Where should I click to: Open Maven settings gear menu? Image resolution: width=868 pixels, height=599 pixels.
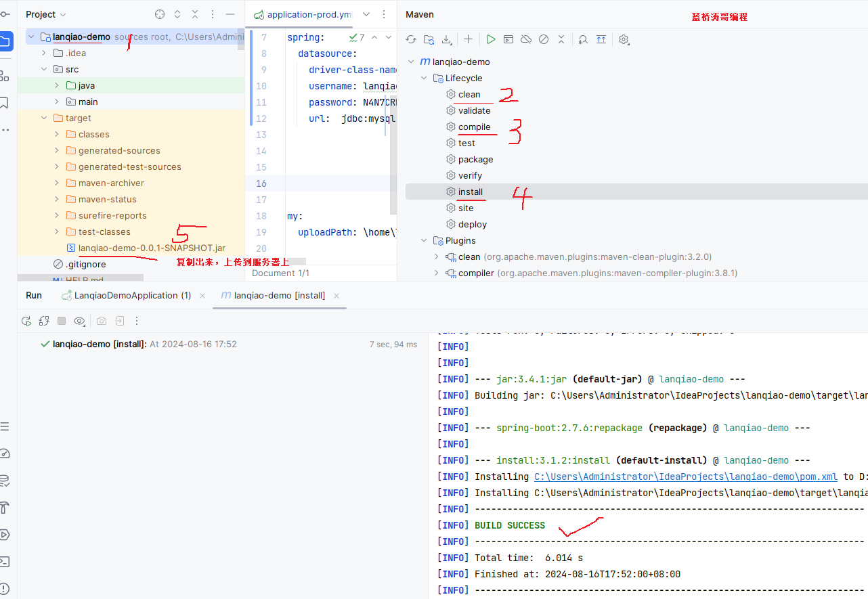[x=624, y=39]
